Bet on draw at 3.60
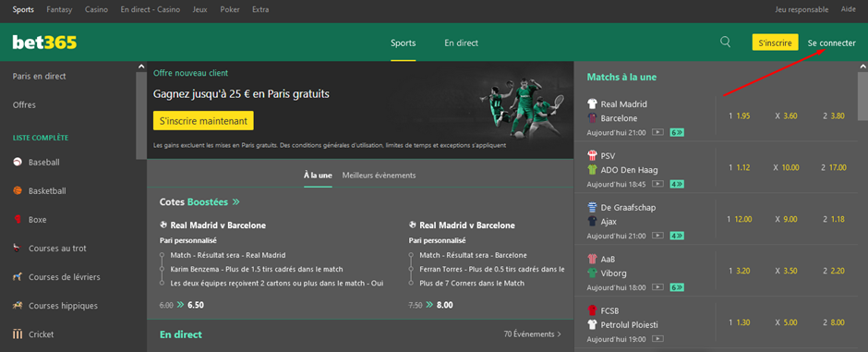The height and width of the screenshot is (352, 868). point(786,116)
